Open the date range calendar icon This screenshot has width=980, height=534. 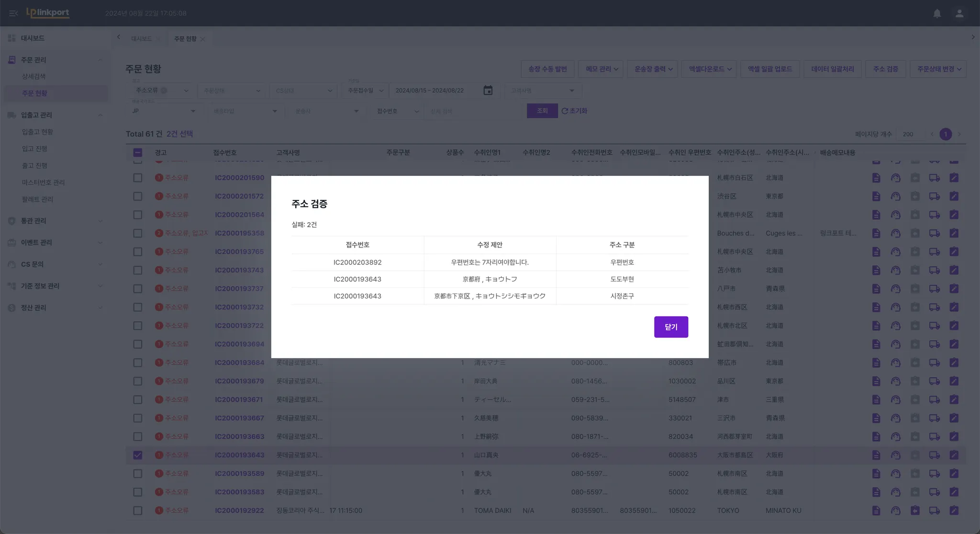pos(488,91)
